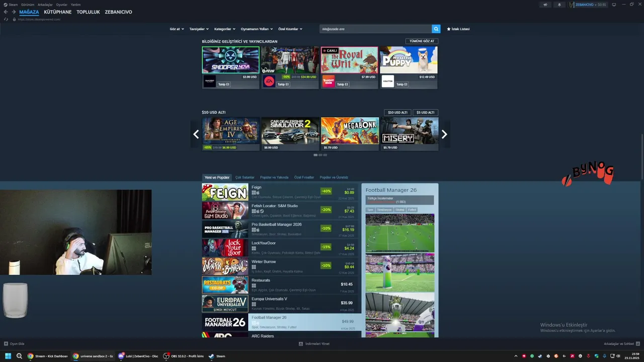Open Car Dealership Simulator 2 capsule
Image resolution: width=644 pixels, height=362 pixels.
[x=290, y=134]
